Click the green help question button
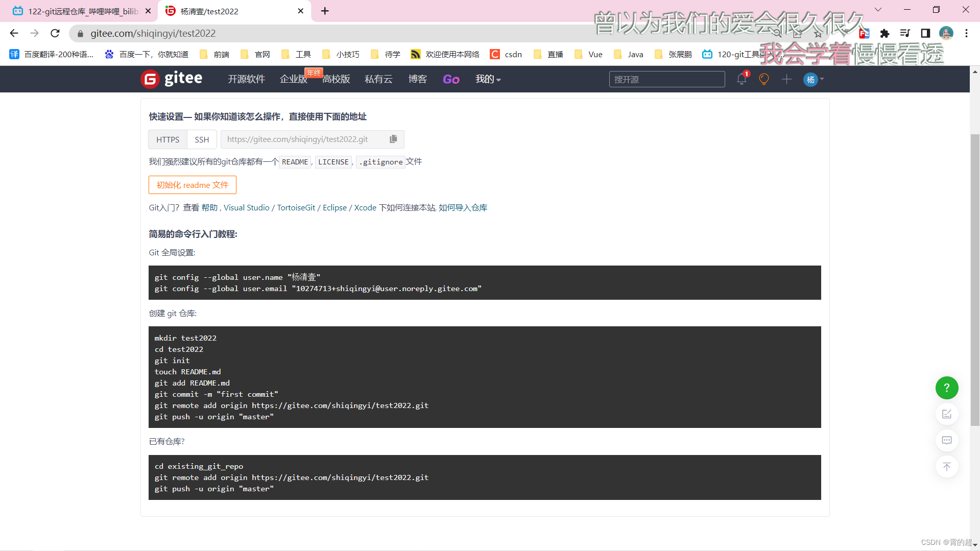This screenshot has height=551, width=980. pyautogui.click(x=947, y=388)
